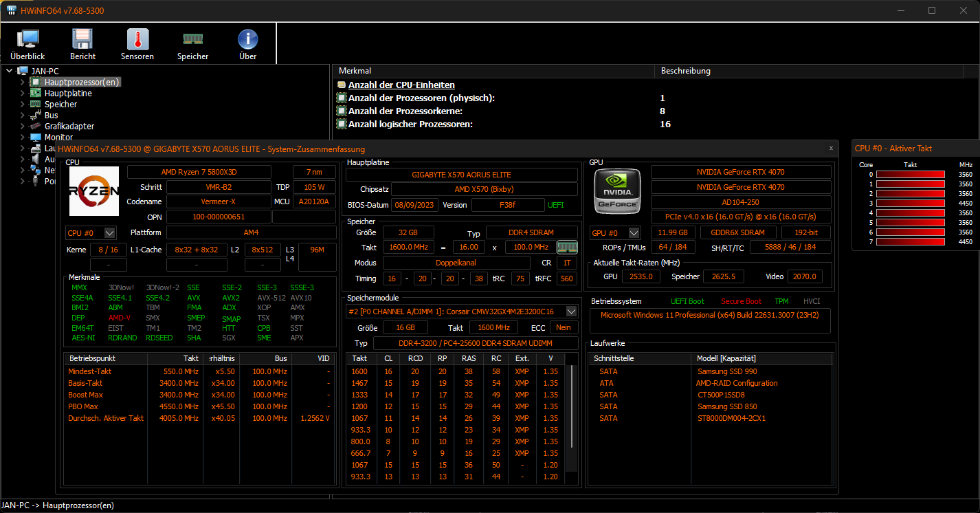Viewport: 980px width, 513px height.
Task: Click the Betriebspunkt column header
Action: click(105, 358)
